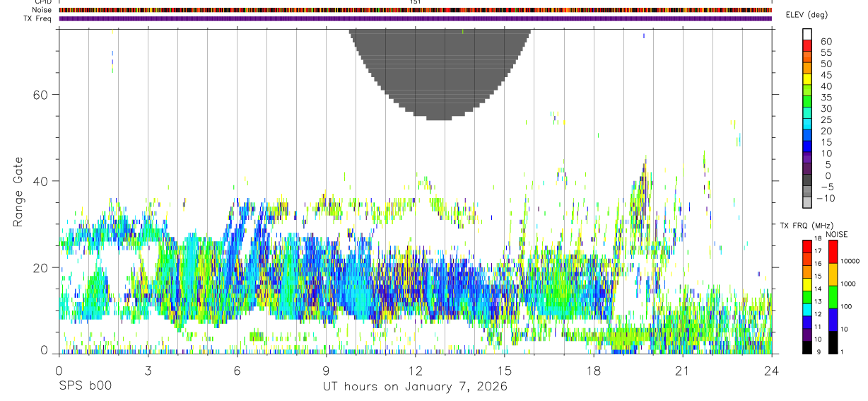Click the y-axis tick label '20'

click(40, 267)
